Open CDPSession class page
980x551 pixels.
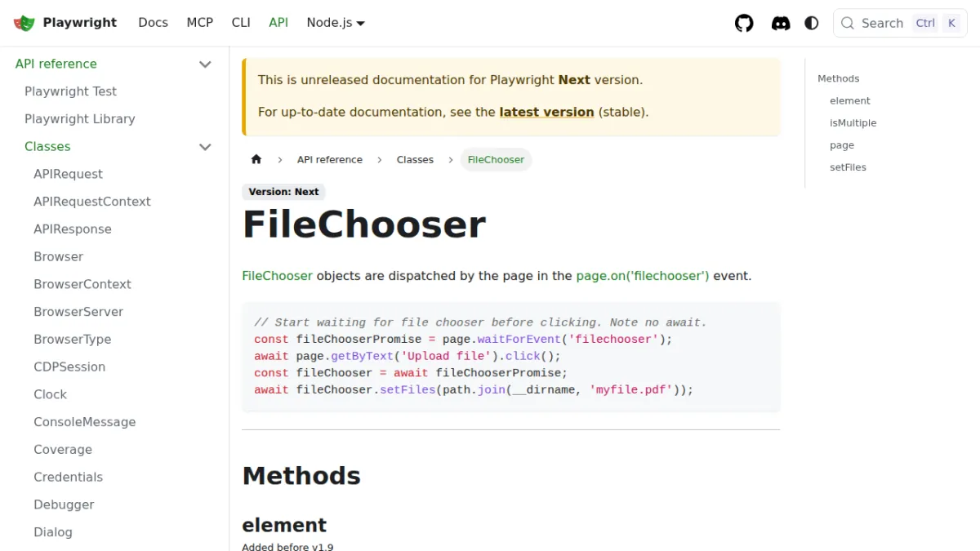pyautogui.click(x=69, y=367)
